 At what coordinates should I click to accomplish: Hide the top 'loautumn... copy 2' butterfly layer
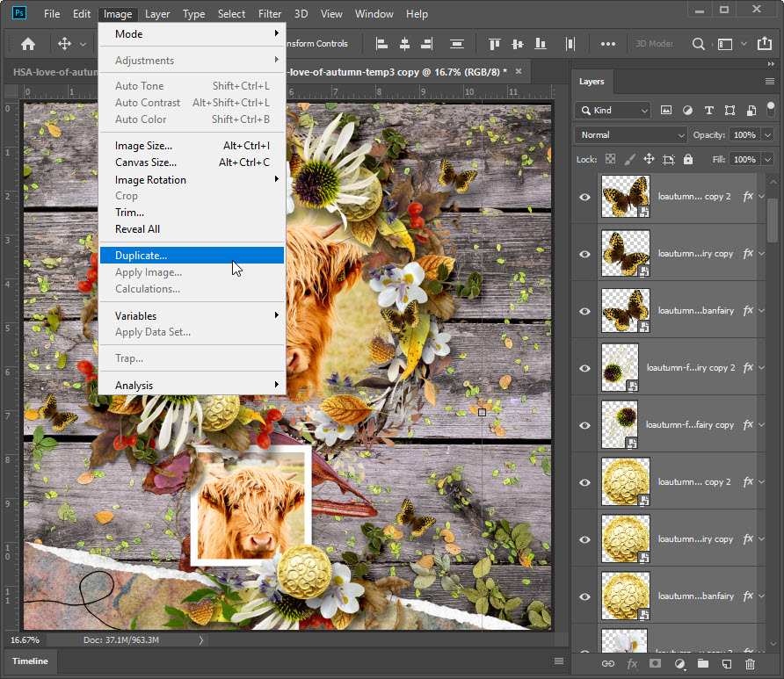tap(584, 197)
